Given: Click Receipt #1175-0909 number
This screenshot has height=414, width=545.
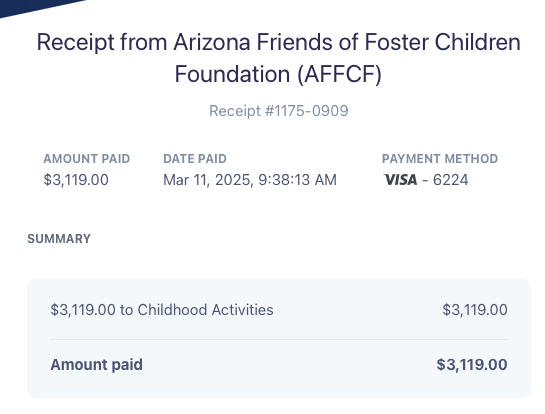Looking at the screenshot, I should (279, 111).
